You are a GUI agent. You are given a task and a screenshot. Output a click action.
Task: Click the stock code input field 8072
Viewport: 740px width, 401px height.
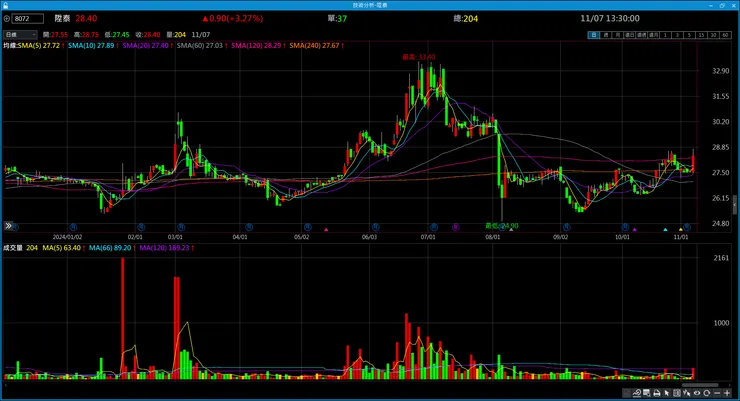28,19
